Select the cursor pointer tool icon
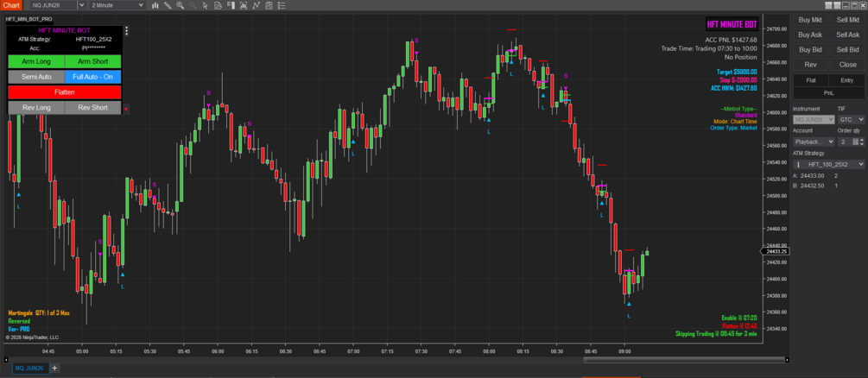This screenshot has height=378, width=868. coord(206,5)
